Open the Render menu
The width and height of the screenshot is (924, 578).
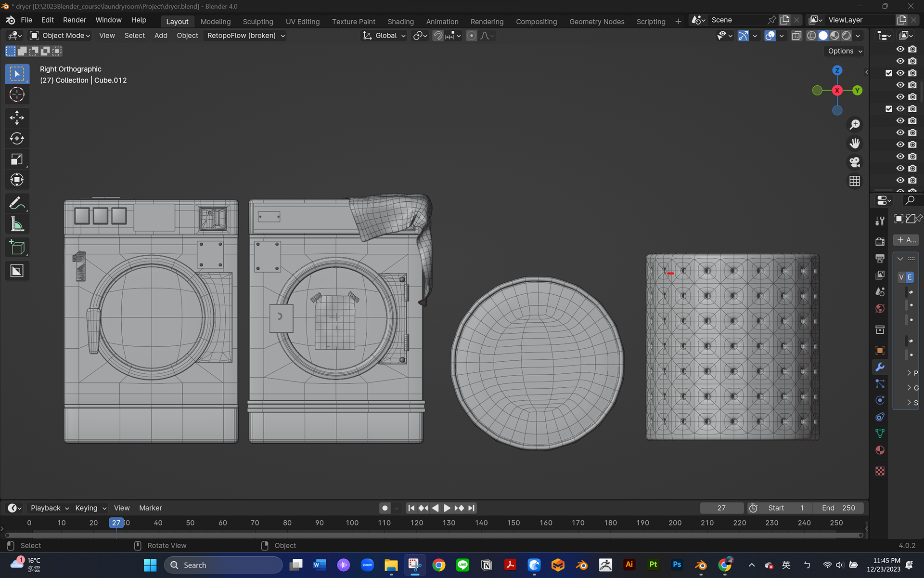tap(74, 20)
